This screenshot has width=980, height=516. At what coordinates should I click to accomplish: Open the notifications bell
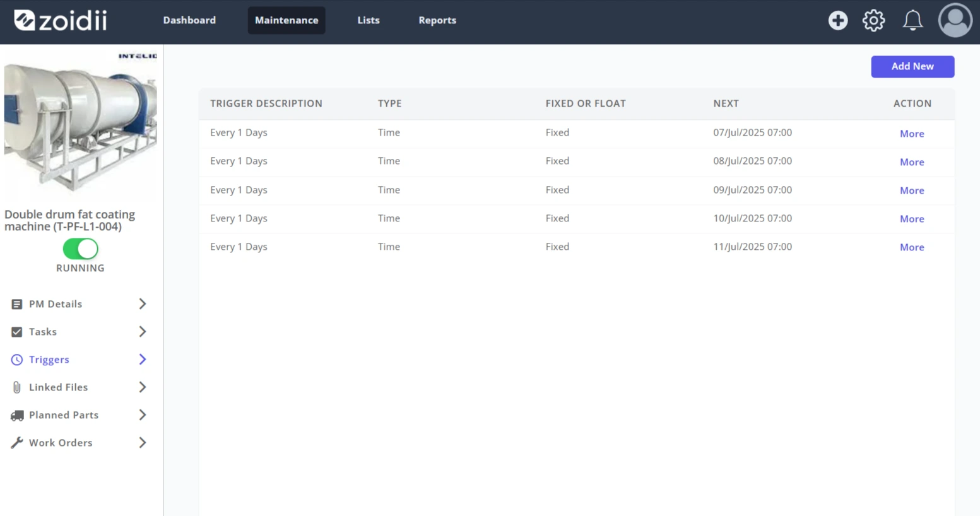912,20
